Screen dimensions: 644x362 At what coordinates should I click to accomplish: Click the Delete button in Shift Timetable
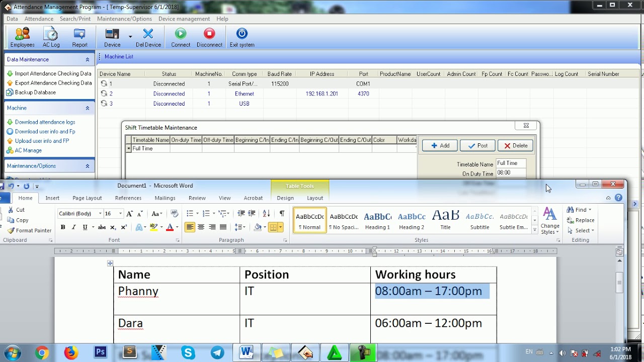(515, 145)
